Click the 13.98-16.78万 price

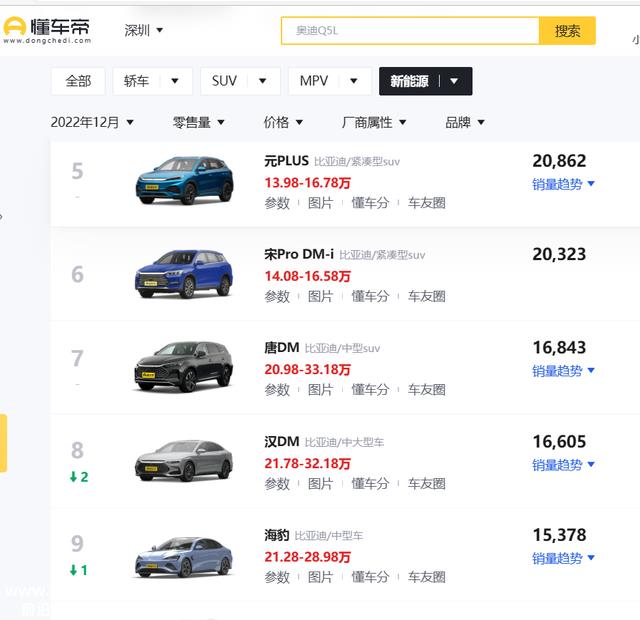click(307, 183)
